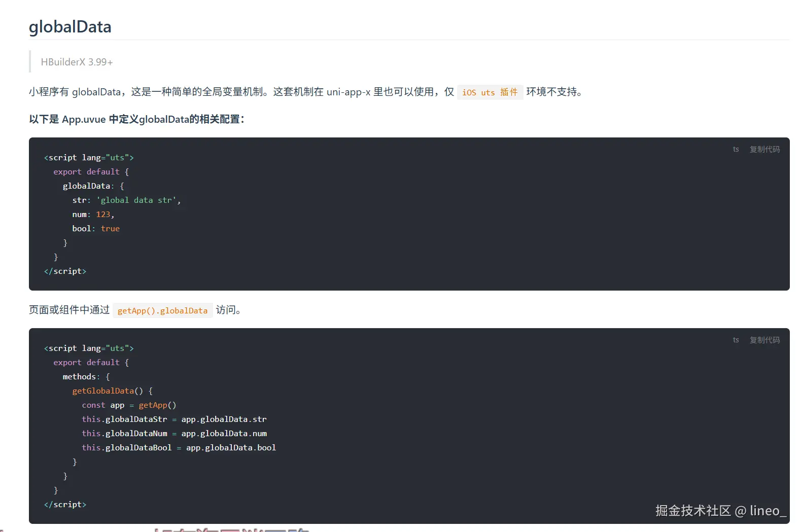
Task: Click the closing </script> tag in first block
Action: point(65,271)
